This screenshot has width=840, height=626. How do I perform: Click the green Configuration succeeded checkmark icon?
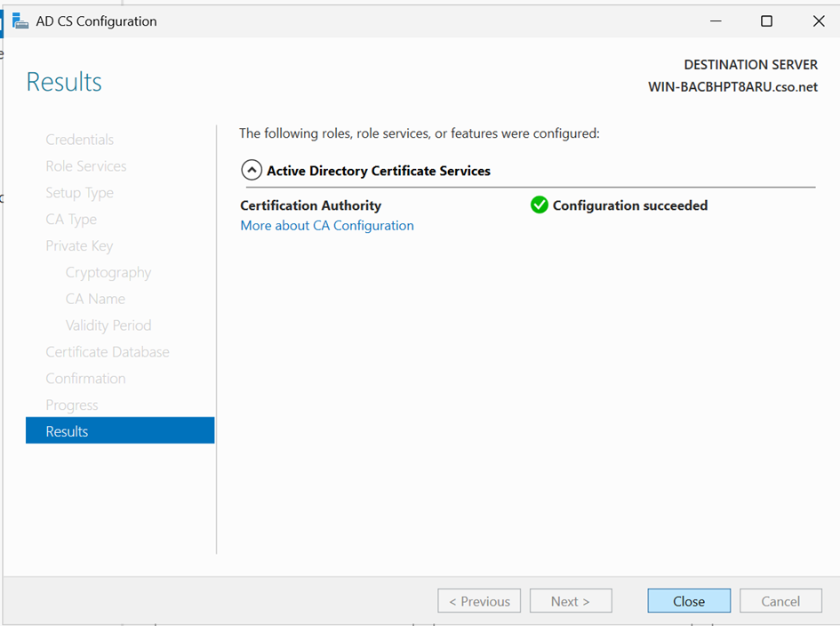(x=539, y=205)
